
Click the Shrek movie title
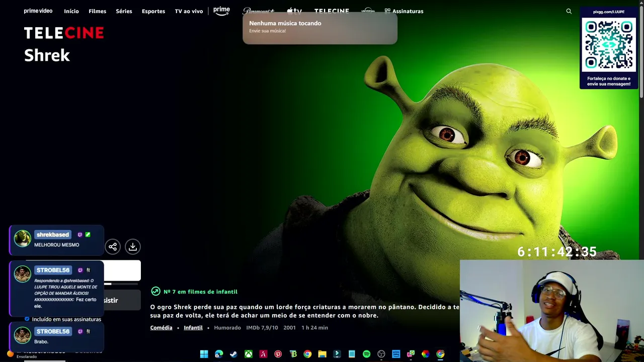tap(47, 55)
